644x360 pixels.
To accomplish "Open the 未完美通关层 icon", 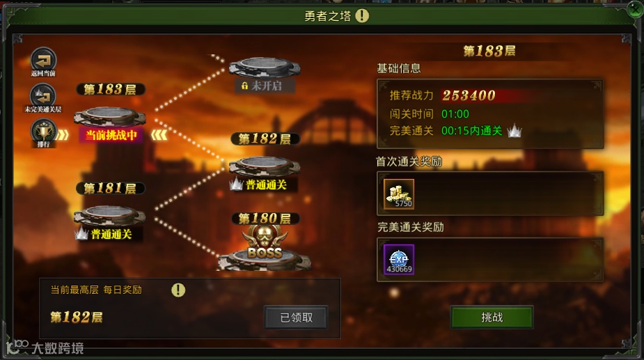I will [x=43, y=97].
